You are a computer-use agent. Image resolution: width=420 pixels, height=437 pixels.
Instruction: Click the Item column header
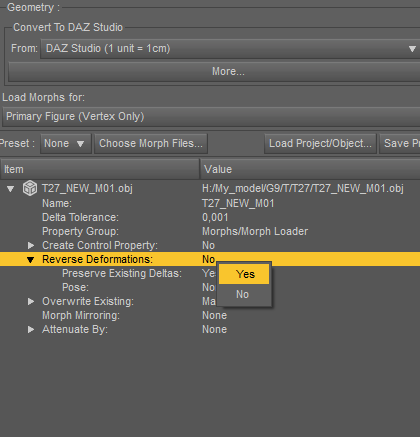click(x=100, y=169)
